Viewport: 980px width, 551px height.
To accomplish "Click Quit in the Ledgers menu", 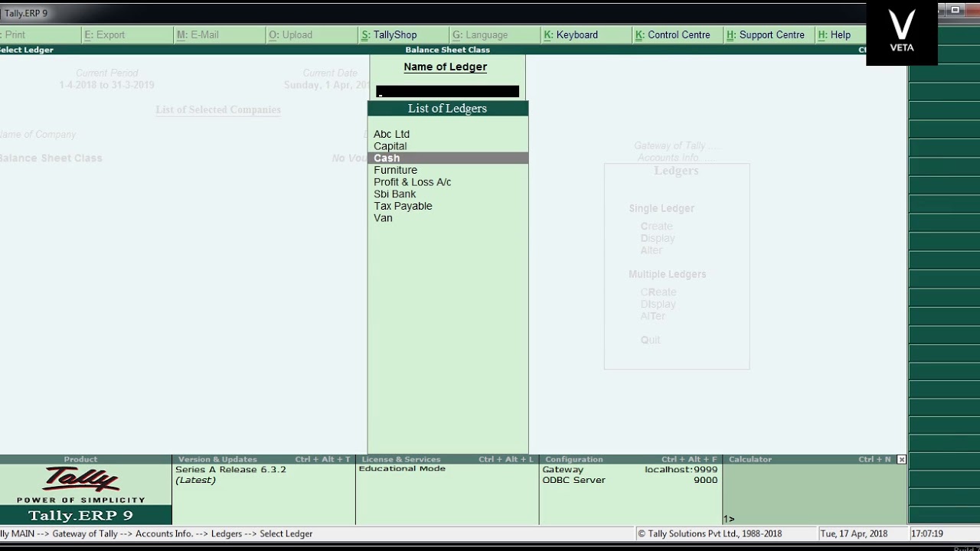I will click(650, 340).
